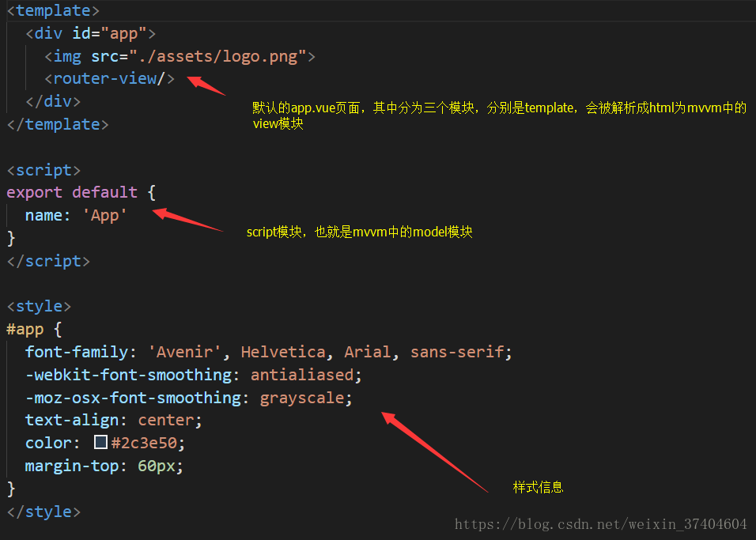Click the grayscale value
Viewport: 756px width, 540px height.
[302, 398]
